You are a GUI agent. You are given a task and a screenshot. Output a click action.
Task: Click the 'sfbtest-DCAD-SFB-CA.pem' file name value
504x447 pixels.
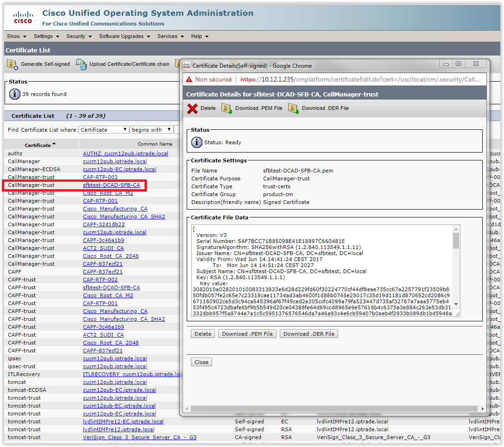(298, 171)
